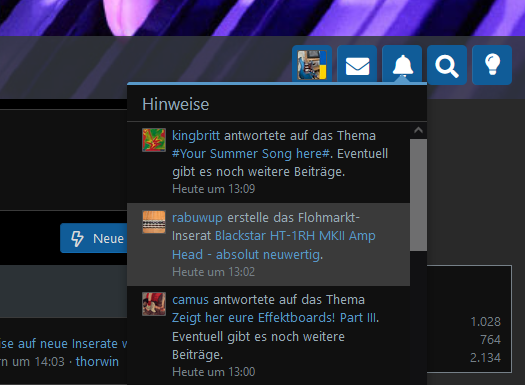Image resolution: width=525 pixels, height=385 pixels.
Task: Open the user profile avatar menu
Action: click(x=312, y=65)
